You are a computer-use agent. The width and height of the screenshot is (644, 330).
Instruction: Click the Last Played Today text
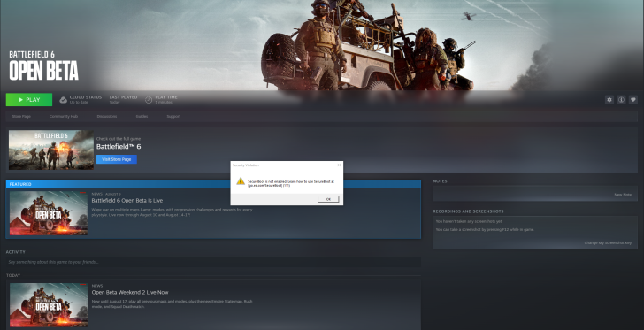tap(123, 99)
